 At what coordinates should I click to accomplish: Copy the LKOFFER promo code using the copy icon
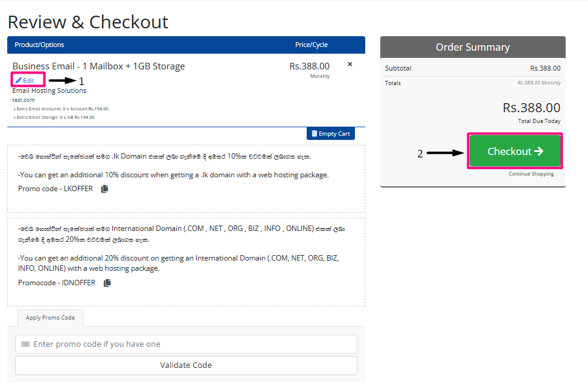104,189
